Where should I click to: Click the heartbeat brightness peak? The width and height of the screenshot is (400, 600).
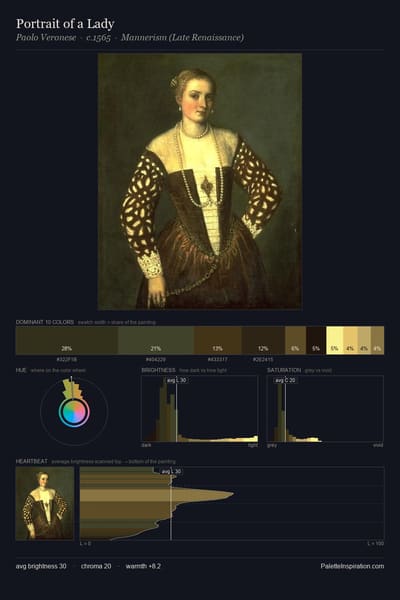click(230, 494)
